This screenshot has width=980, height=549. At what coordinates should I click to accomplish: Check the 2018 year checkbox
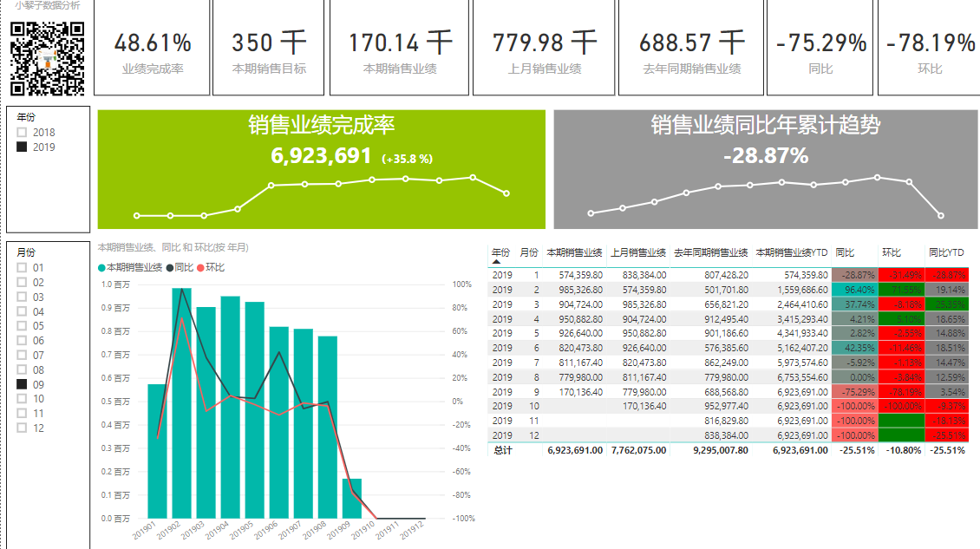click(22, 133)
